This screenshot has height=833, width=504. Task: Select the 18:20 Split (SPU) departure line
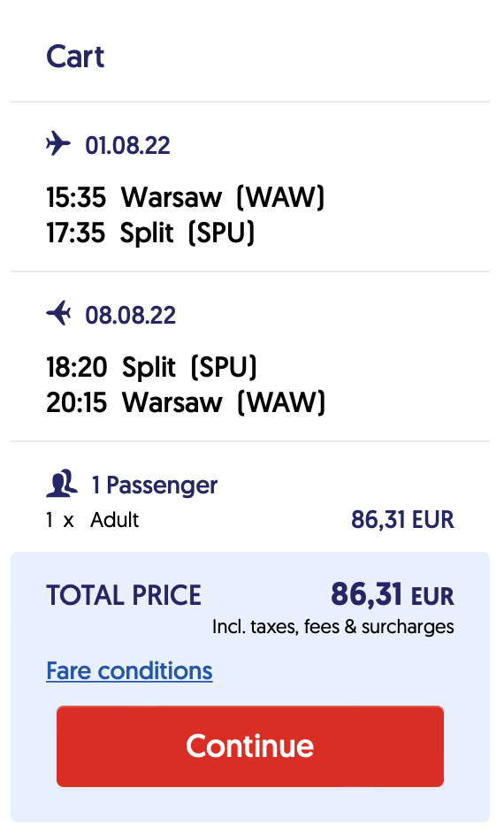tap(151, 367)
